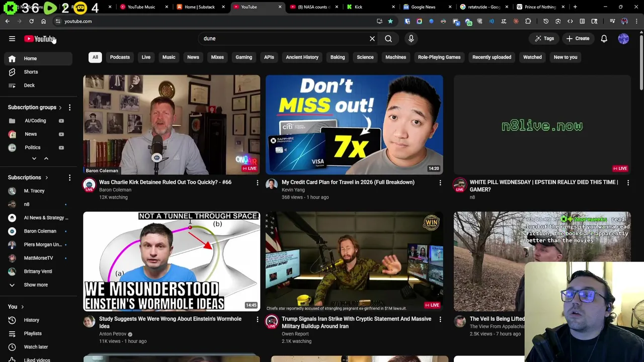Select the New to you chip
Screen dimensions: 644x362
point(566,57)
